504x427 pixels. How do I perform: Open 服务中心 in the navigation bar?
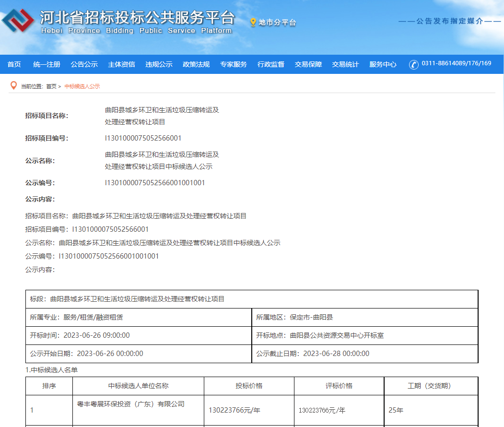(x=383, y=64)
